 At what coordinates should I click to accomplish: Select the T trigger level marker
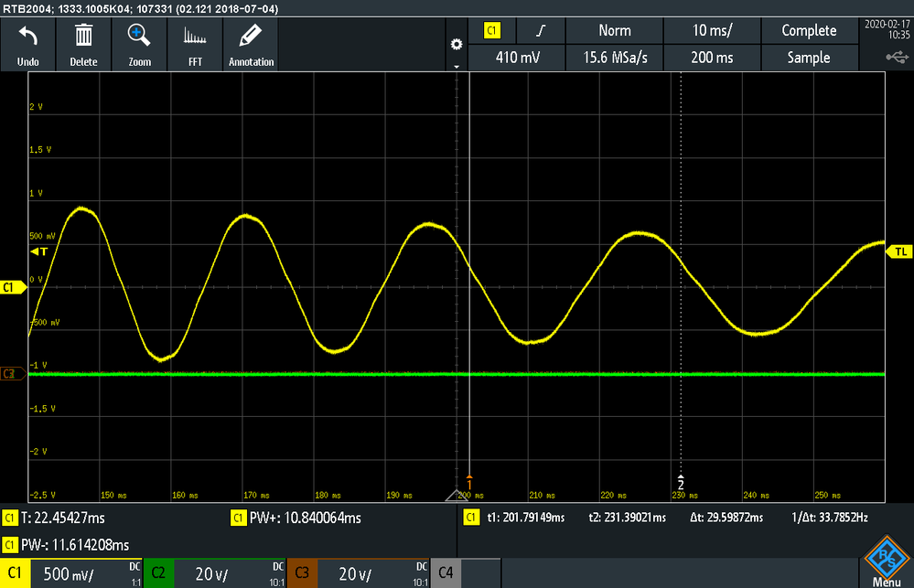pos(39,251)
